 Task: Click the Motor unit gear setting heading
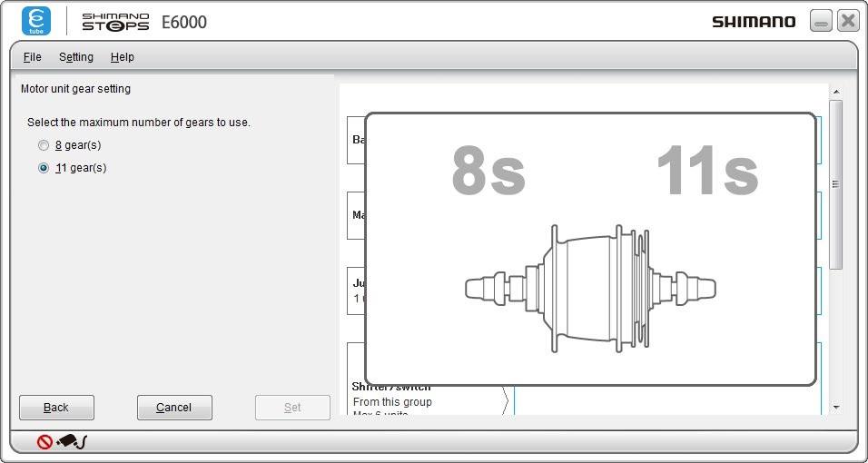[76, 89]
